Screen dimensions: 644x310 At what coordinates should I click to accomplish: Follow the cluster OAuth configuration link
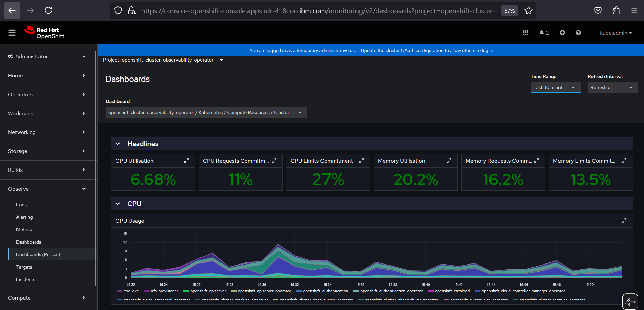[x=414, y=50]
